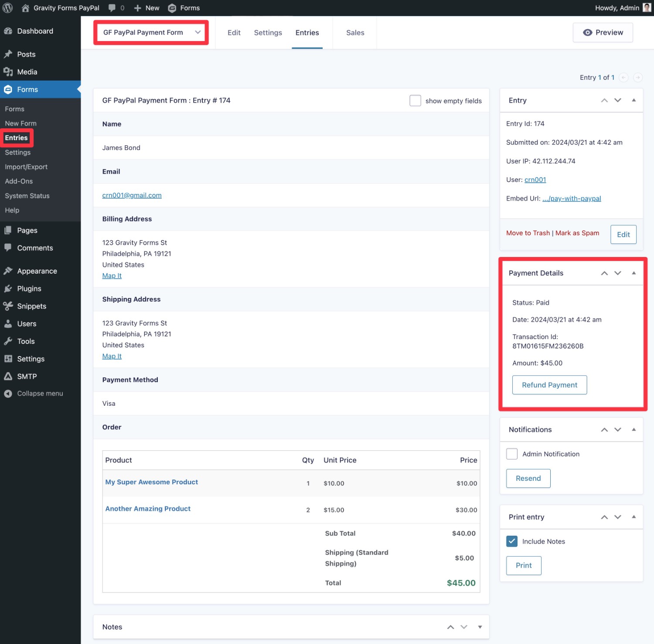Viewport: 654px width, 644px height.
Task: Click the Collapse menu arrow icon
Action: [8, 394]
